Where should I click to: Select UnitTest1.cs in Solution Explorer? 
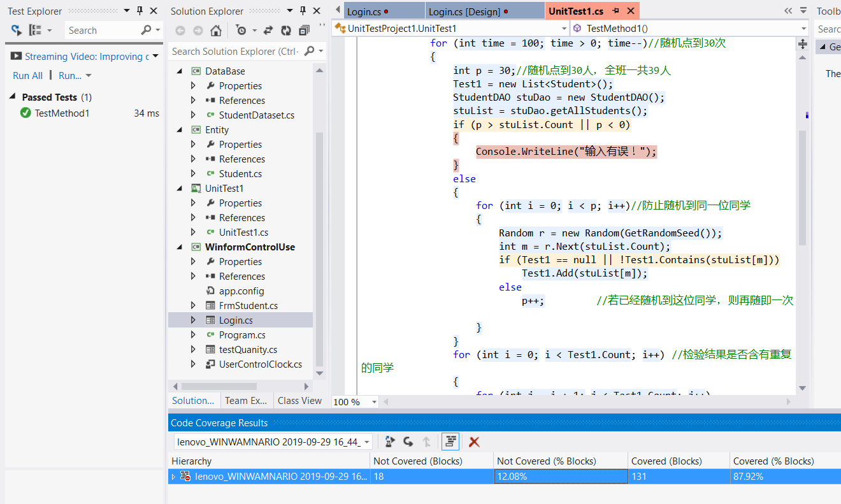243,233
